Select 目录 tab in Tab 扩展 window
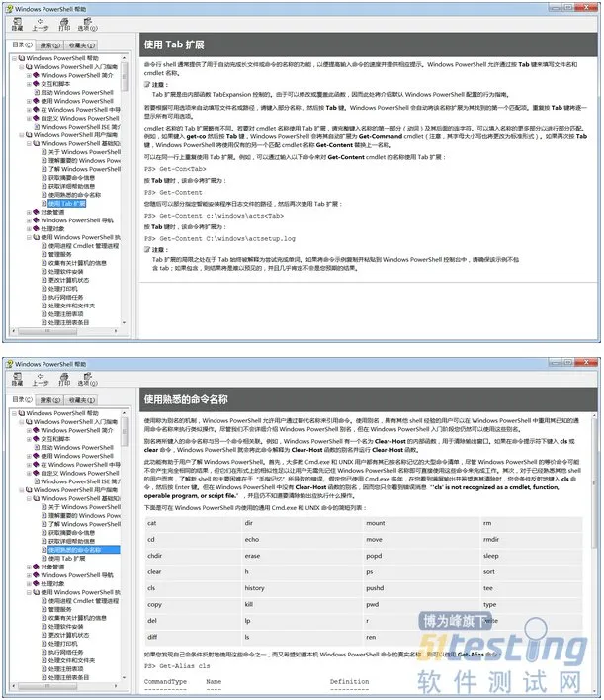The width and height of the screenshot is (604, 700). point(22,44)
